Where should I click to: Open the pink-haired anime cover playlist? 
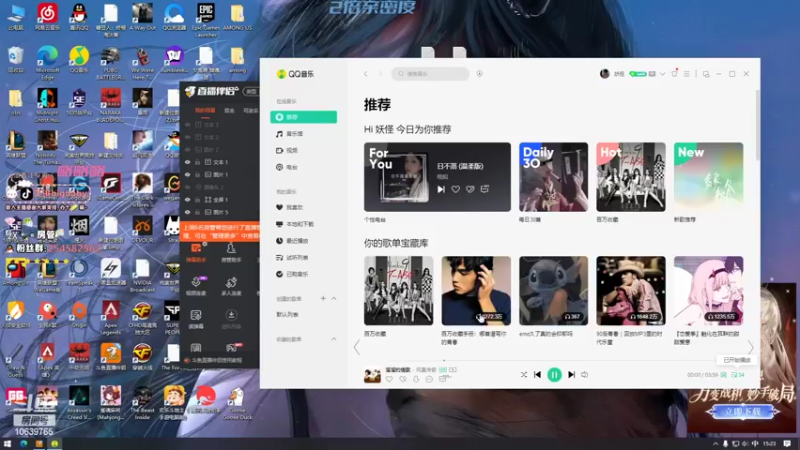pyautogui.click(x=709, y=291)
